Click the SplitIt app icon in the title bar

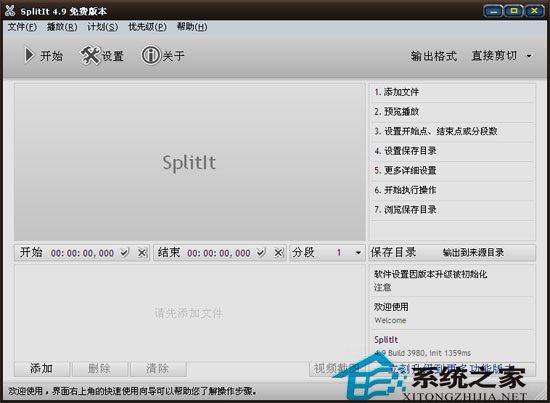click(x=10, y=11)
